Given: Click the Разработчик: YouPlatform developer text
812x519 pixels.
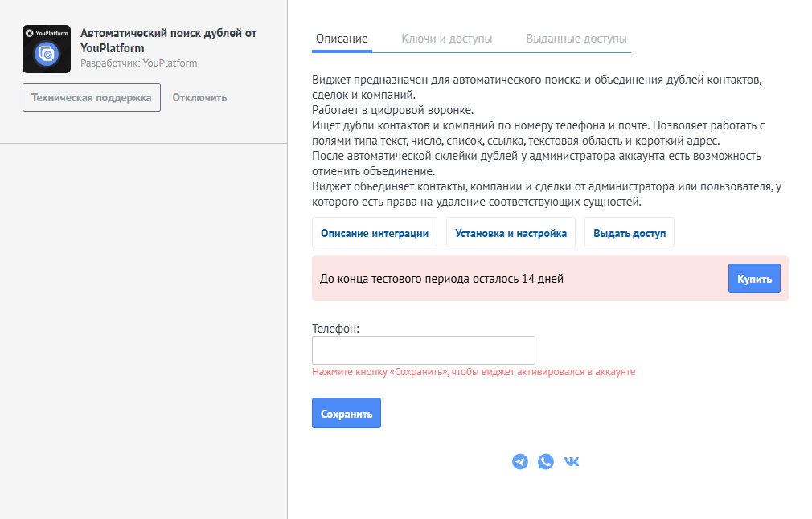Looking at the screenshot, I should [x=139, y=63].
